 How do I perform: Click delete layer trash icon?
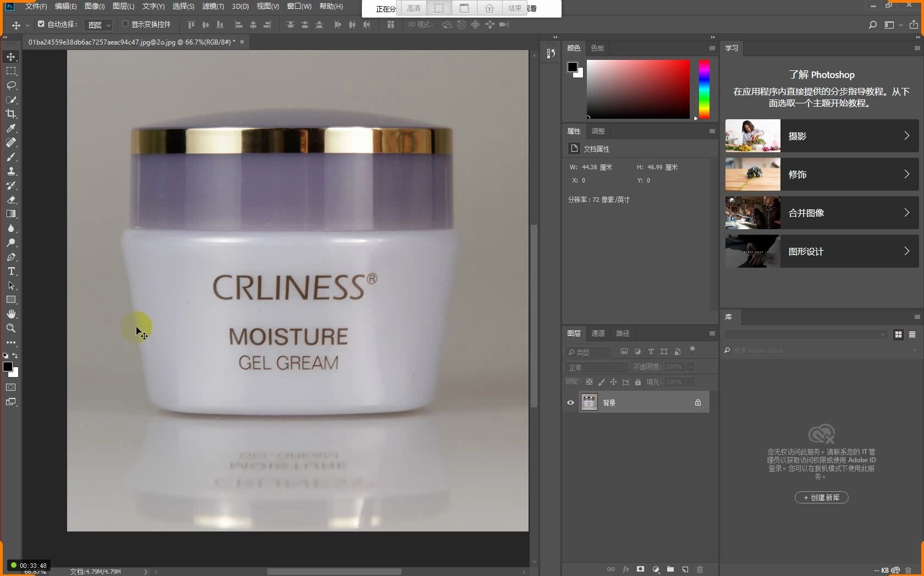point(700,569)
